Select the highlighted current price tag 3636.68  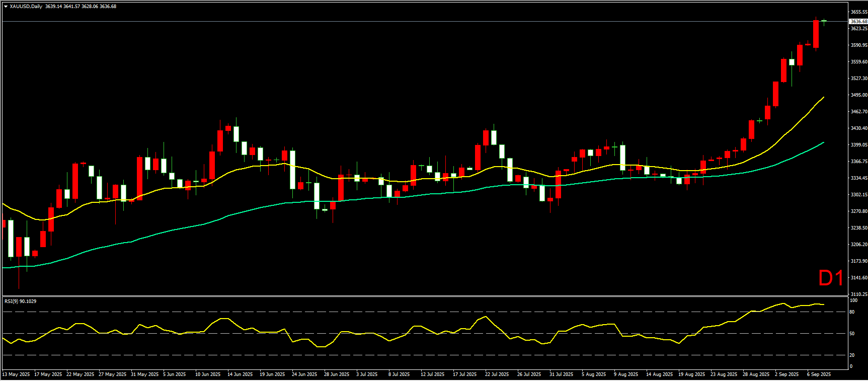(858, 22)
